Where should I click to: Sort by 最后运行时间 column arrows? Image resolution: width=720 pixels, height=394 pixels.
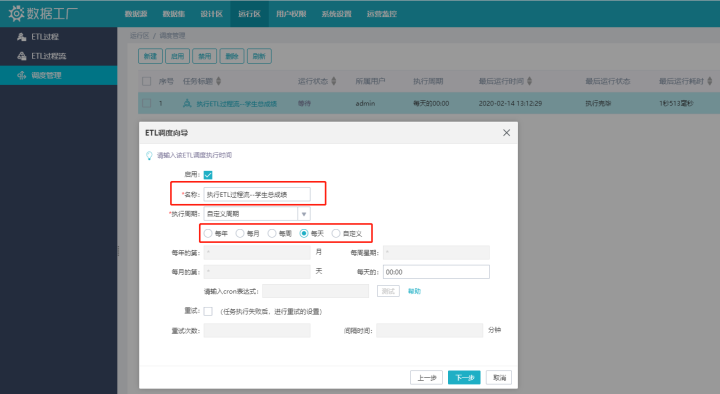point(529,81)
